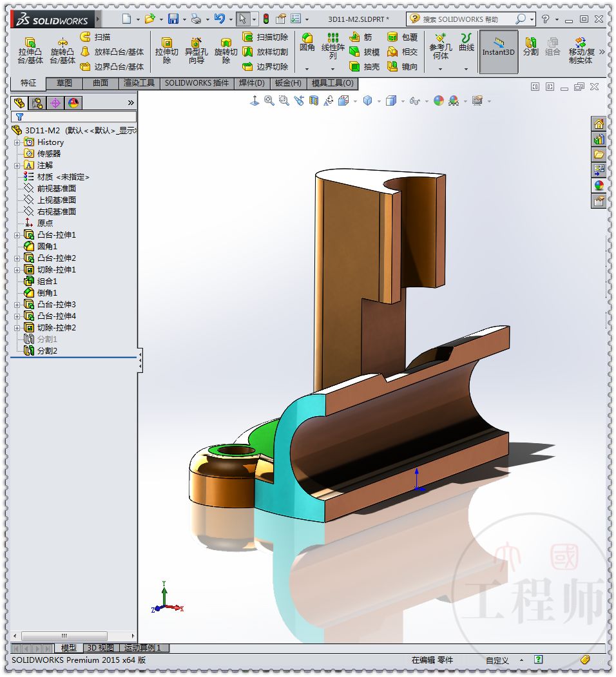Expand the History tree node
The image size is (616, 677).
(17, 142)
